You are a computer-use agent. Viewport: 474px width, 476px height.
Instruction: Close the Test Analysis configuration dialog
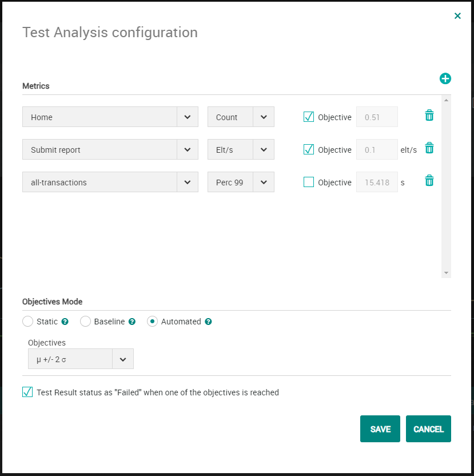(457, 16)
